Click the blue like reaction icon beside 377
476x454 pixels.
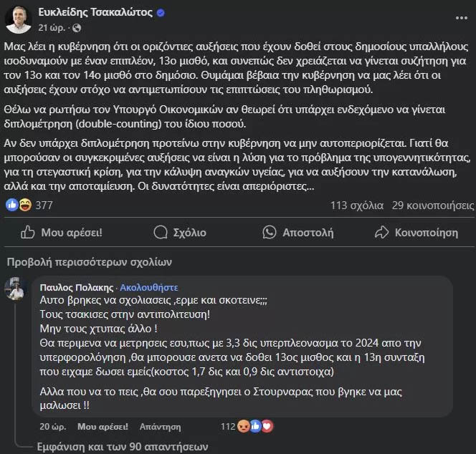click(x=12, y=206)
